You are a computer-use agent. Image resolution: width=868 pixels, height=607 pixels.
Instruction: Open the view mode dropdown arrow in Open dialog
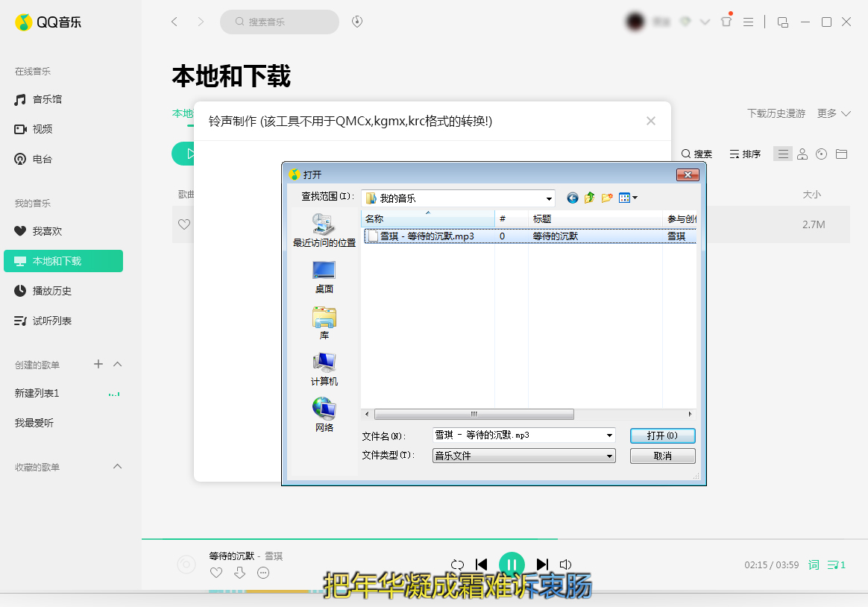click(635, 198)
